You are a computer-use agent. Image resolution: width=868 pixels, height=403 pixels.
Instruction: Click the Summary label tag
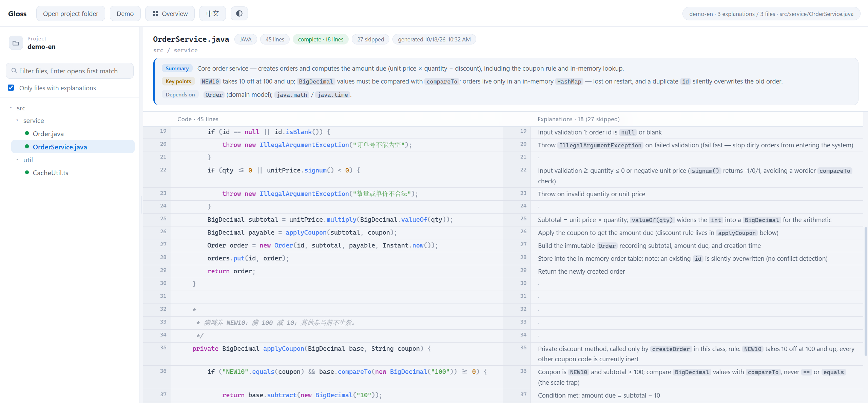click(x=177, y=68)
